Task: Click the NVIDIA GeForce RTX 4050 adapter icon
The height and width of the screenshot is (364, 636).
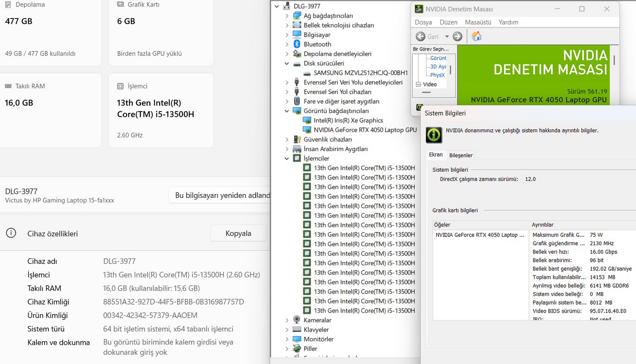Action: [x=307, y=130]
